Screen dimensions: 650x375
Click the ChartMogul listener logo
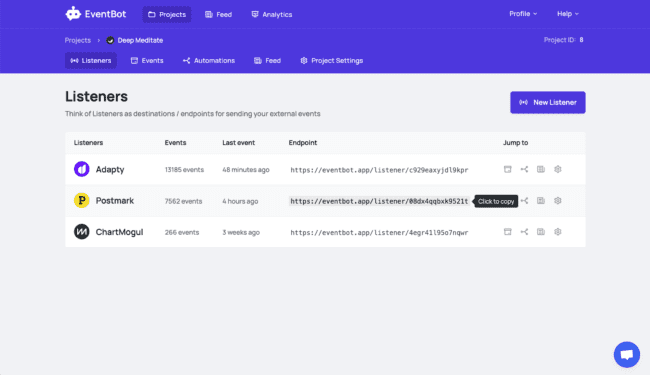(x=82, y=232)
